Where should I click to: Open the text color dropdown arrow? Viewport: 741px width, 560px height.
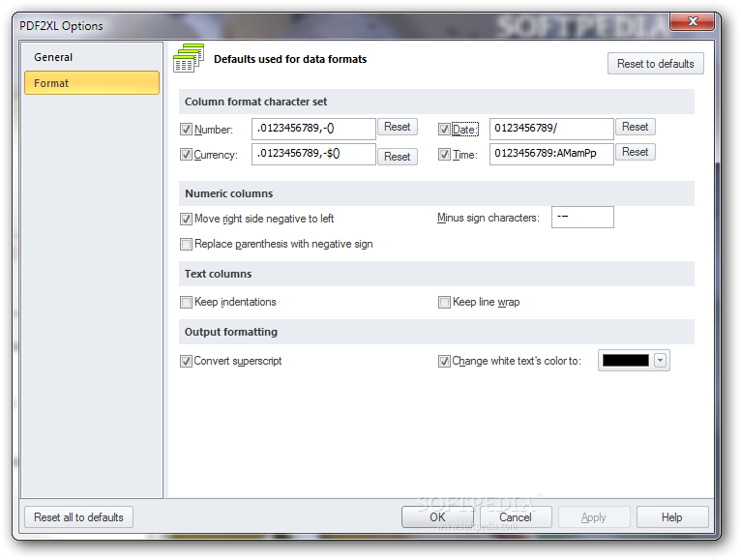pyautogui.click(x=660, y=360)
